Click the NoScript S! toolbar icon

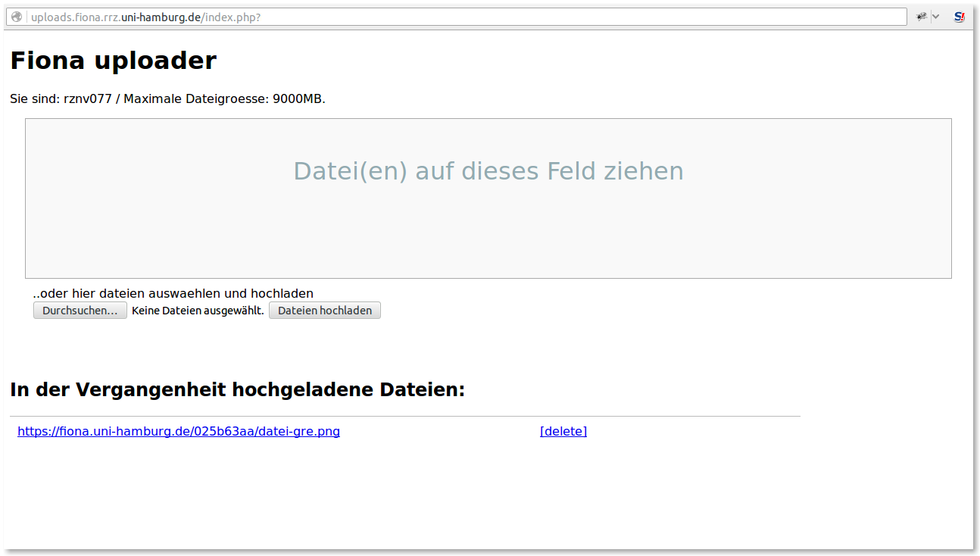tap(959, 17)
